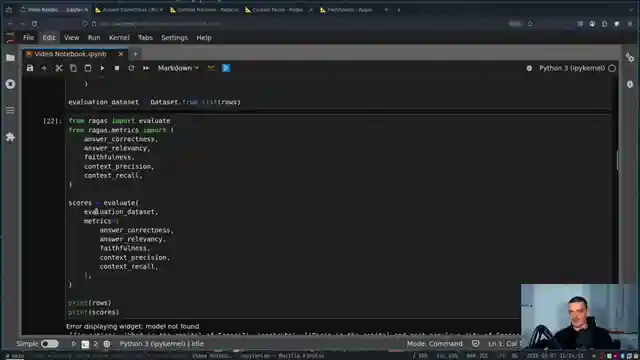Switch to the third browser tab
The image size is (640, 360).
(205, 9)
